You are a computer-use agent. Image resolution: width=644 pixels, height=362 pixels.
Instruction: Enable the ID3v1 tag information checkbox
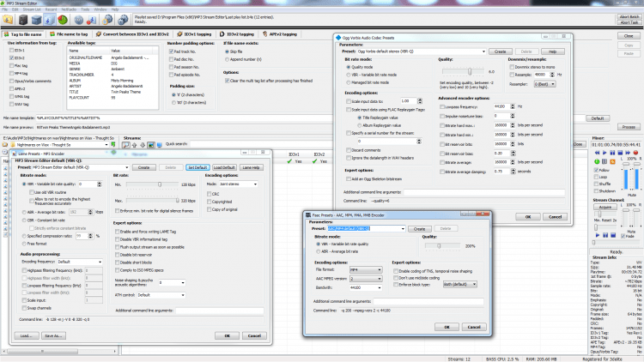click(11, 51)
